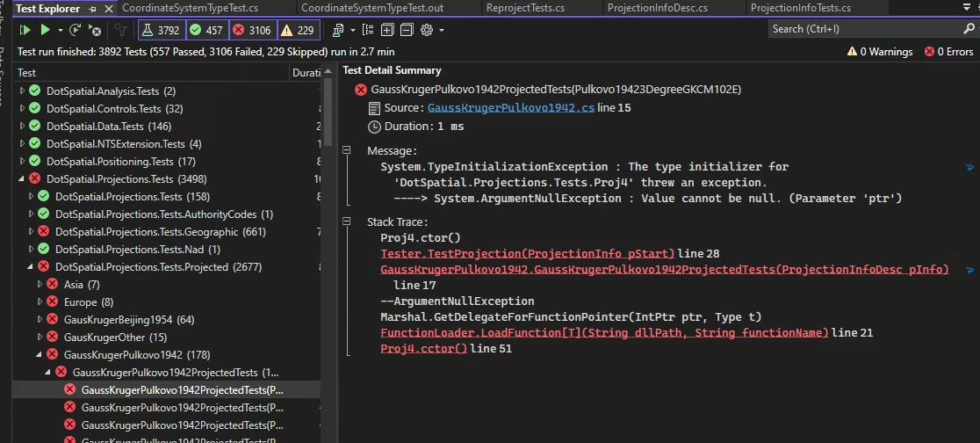Click the Repeat Last Run icon
Image resolution: width=980 pixels, height=443 pixels.
(75, 29)
